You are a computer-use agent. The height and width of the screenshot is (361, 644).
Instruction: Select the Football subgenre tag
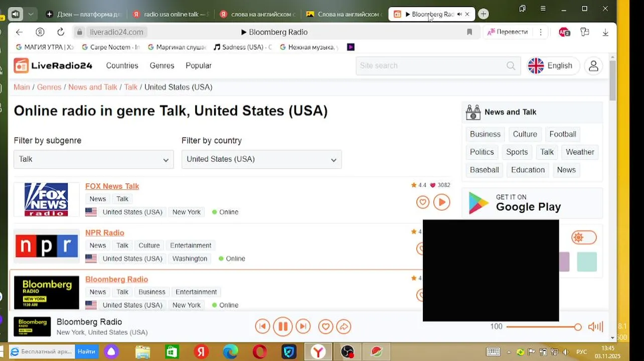(x=563, y=134)
